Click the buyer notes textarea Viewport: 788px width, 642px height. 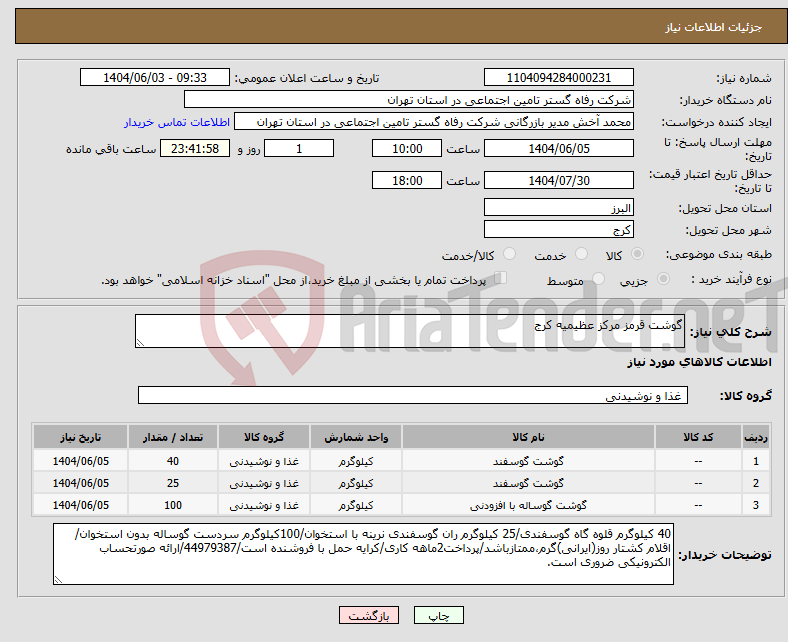(363, 554)
